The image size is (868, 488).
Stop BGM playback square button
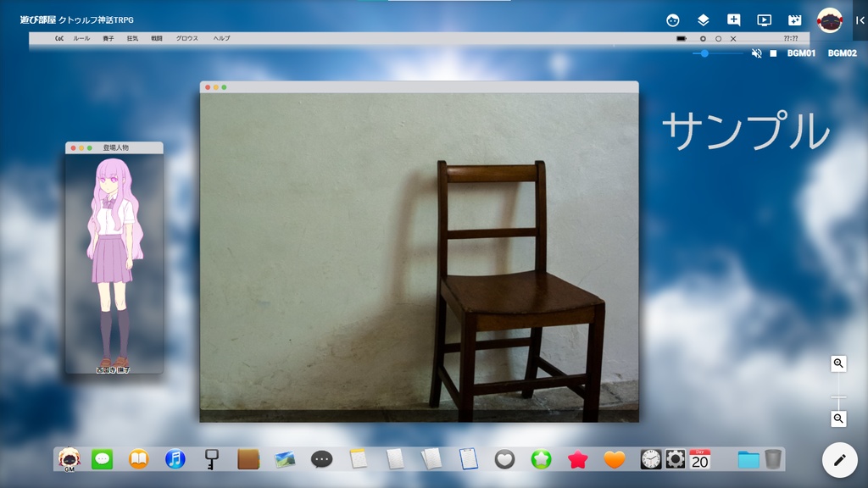(773, 53)
